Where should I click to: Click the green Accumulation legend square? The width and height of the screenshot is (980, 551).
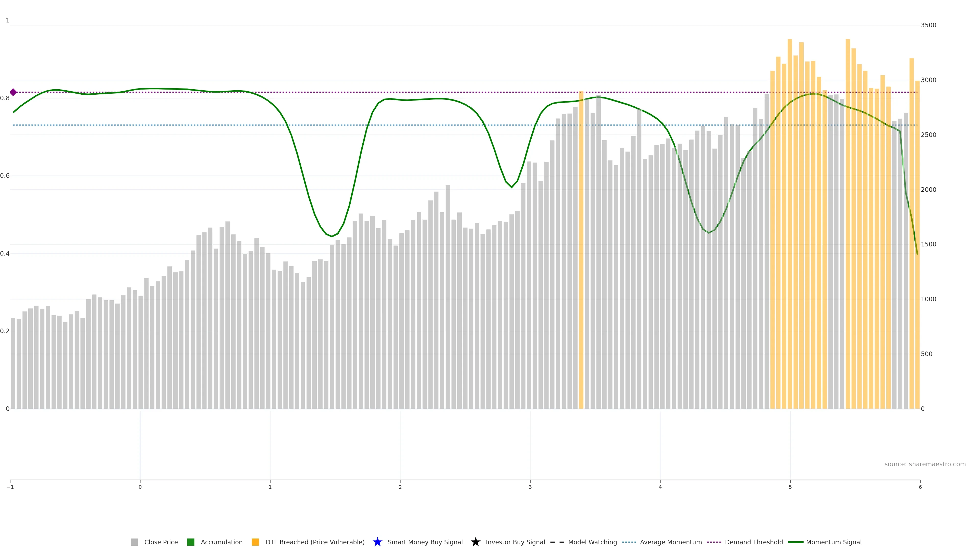pos(191,542)
